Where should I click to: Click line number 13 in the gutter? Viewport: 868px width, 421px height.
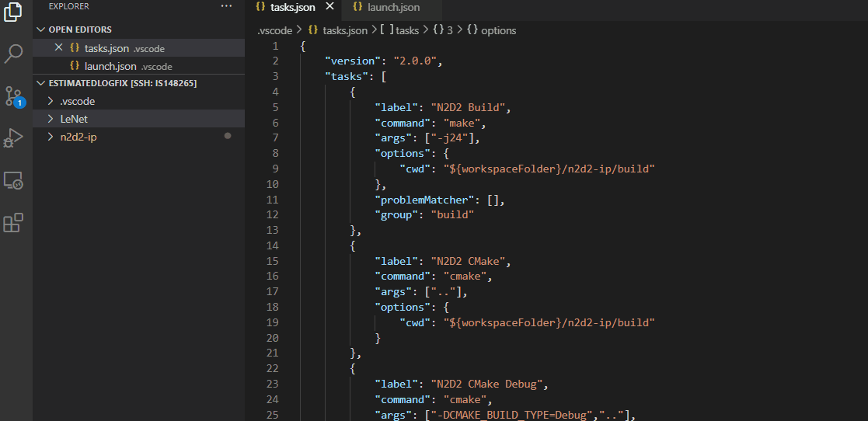(x=272, y=230)
